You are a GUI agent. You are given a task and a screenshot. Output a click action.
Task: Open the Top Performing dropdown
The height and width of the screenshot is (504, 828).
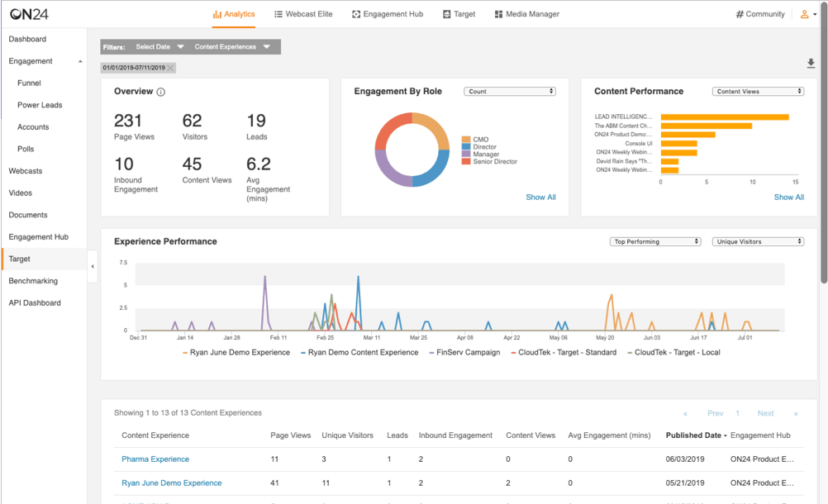pos(655,242)
